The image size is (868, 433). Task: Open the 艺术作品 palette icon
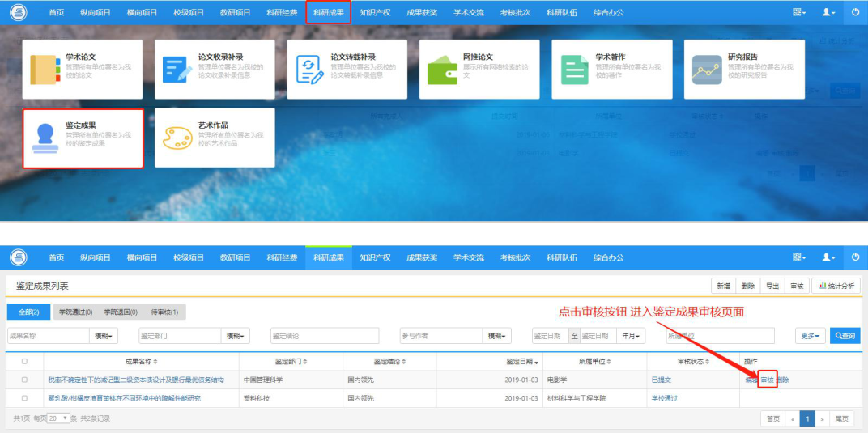click(177, 138)
